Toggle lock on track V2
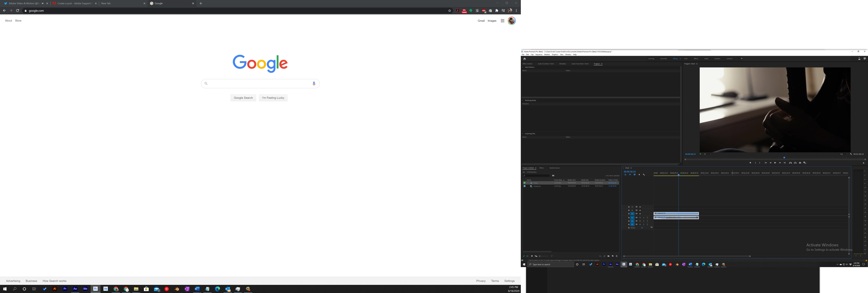Screen dimensions: 868x293 click(x=629, y=210)
